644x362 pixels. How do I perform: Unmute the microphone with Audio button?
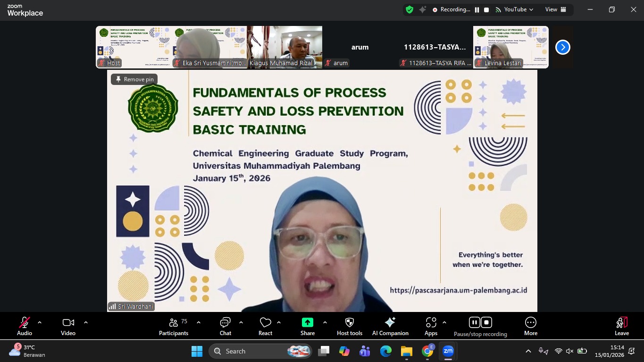(25, 326)
